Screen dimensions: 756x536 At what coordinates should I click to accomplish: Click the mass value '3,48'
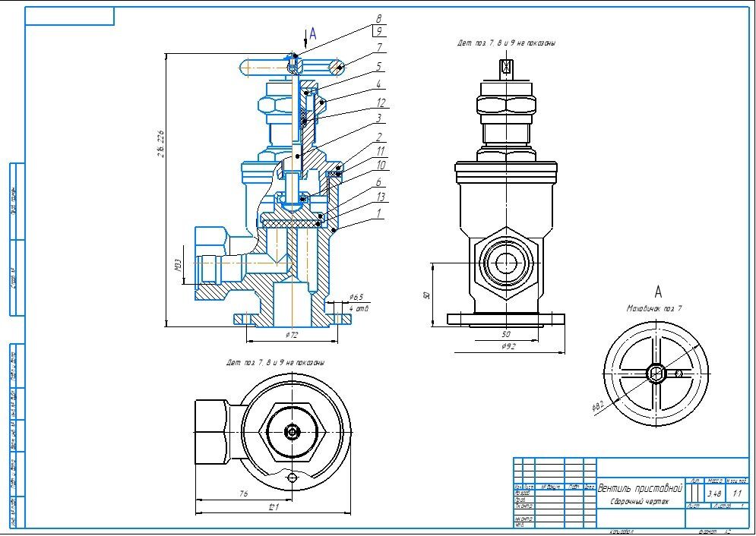714,493
